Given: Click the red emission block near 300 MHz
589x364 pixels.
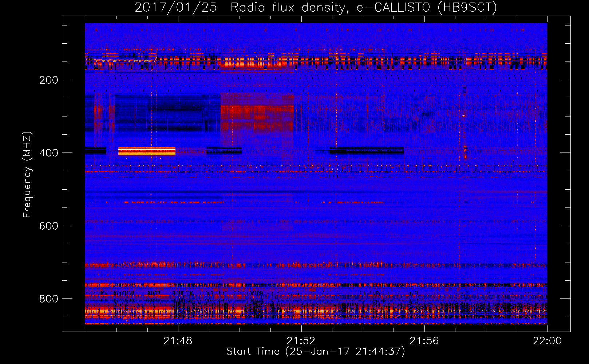Looking at the screenshot, I should click(257, 113).
